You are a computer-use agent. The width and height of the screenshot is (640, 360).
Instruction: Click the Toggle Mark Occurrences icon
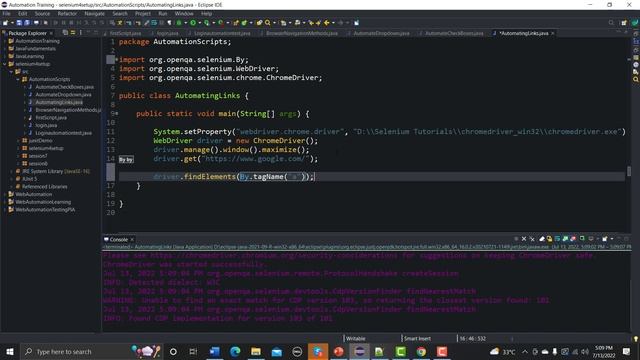147,23
